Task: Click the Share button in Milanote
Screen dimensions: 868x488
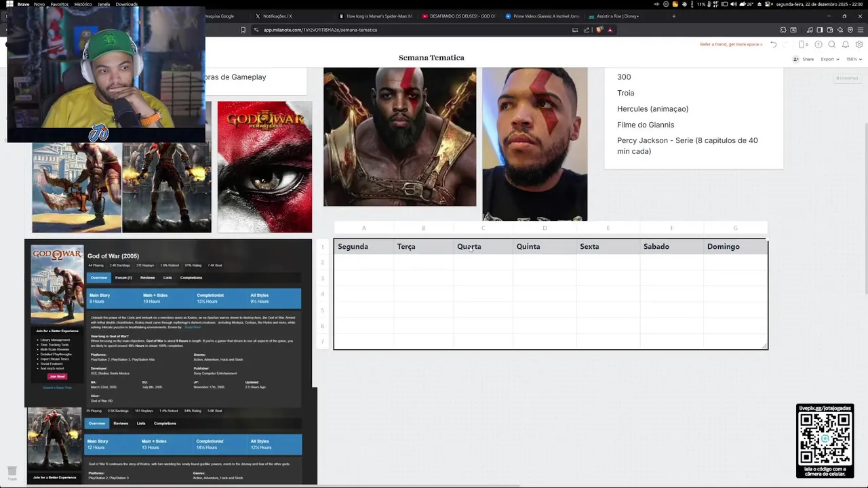Action: [x=803, y=60]
